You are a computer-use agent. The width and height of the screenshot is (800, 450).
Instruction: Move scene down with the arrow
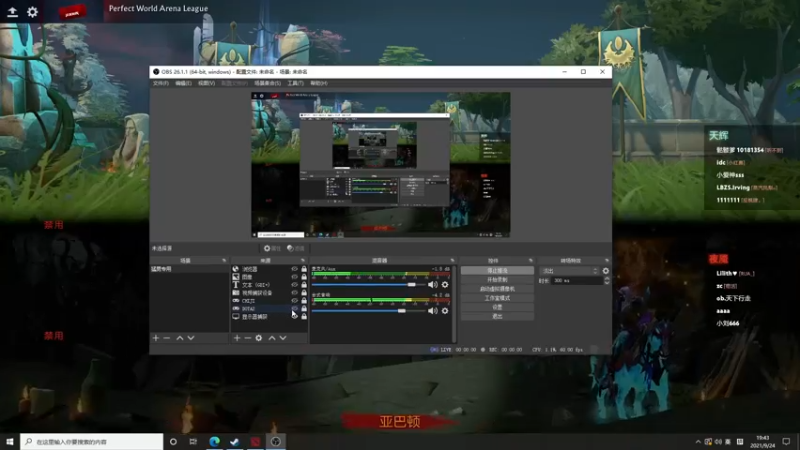(x=191, y=338)
